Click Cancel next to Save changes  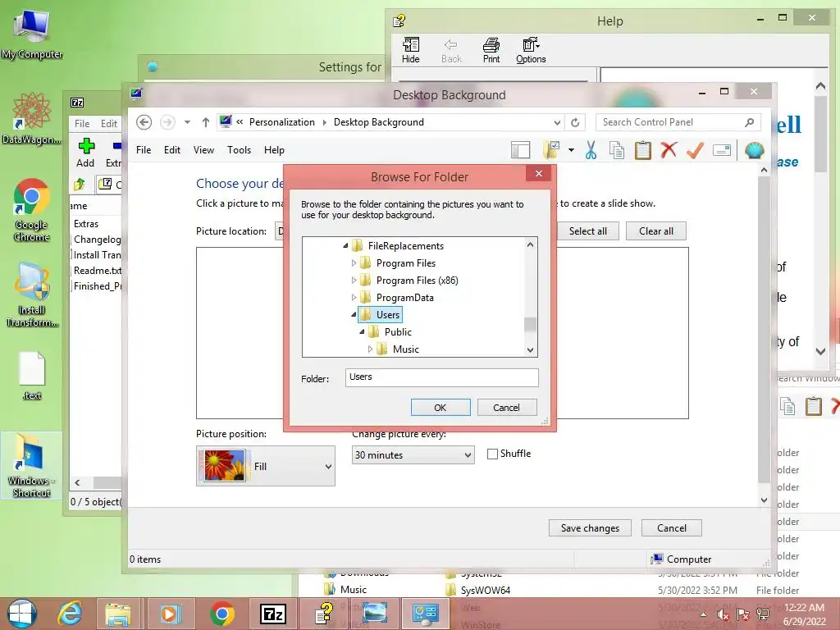(x=672, y=528)
